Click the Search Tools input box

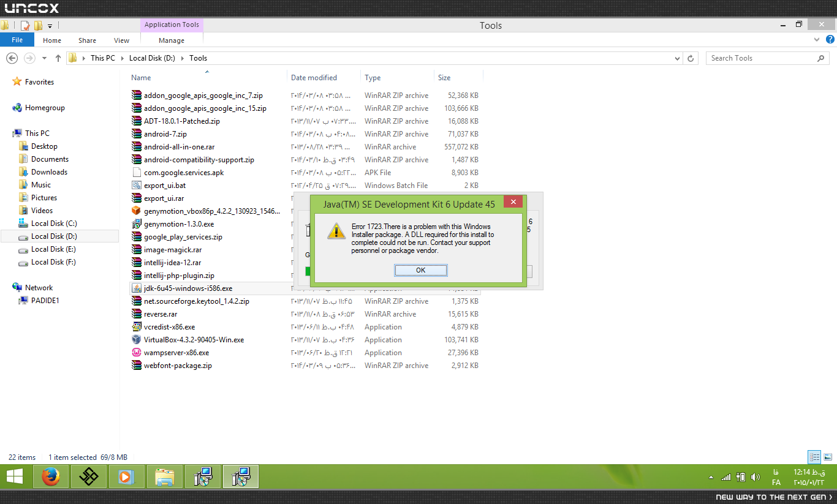pyautogui.click(x=762, y=58)
